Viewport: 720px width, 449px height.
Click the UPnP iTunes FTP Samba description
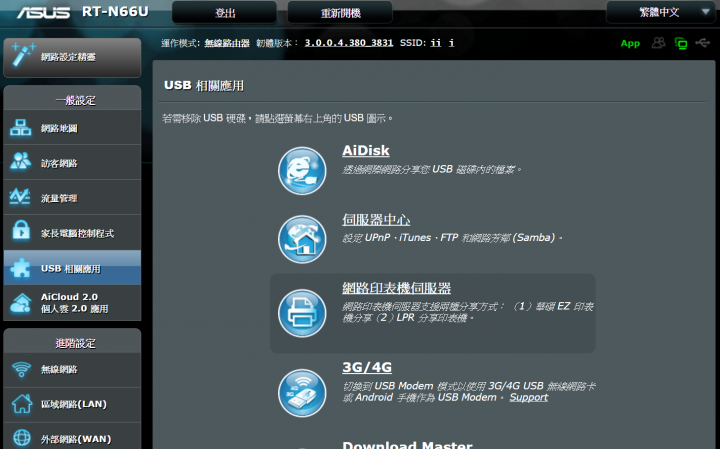coord(452,238)
